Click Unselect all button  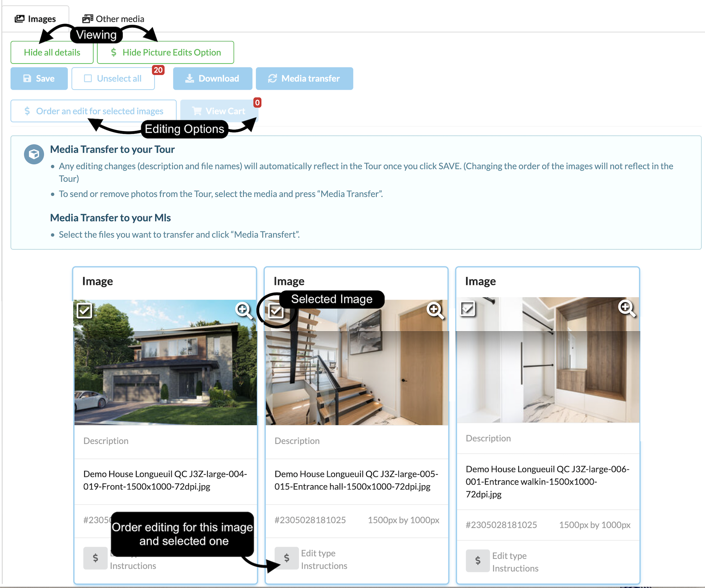(x=113, y=79)
